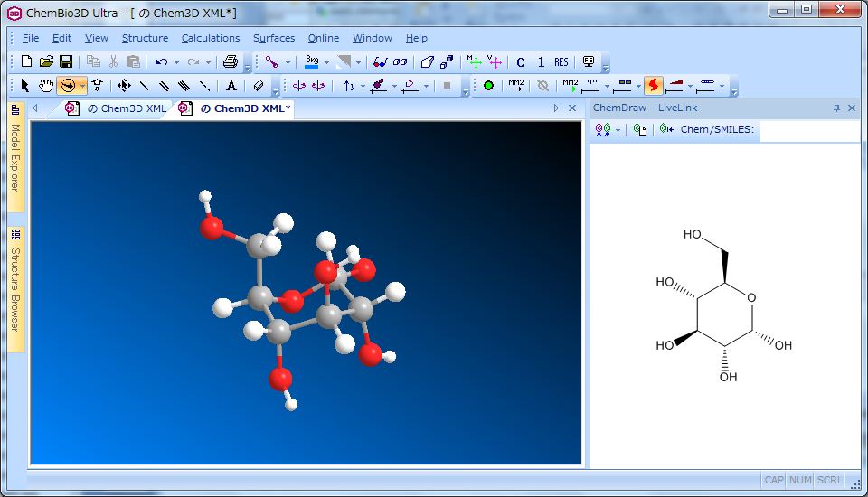
Task: Expand the Rotate tool dropdown arrow
Action: (x=82, y=87)
